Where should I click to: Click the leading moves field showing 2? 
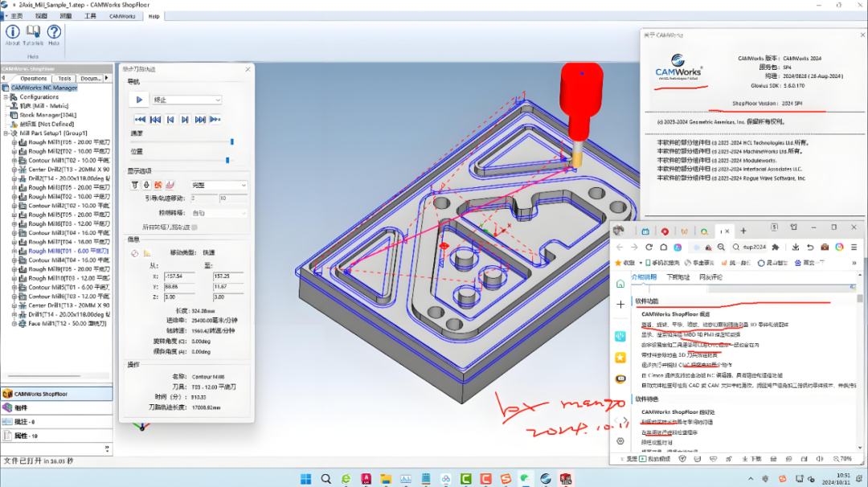[x=203, y=198]
